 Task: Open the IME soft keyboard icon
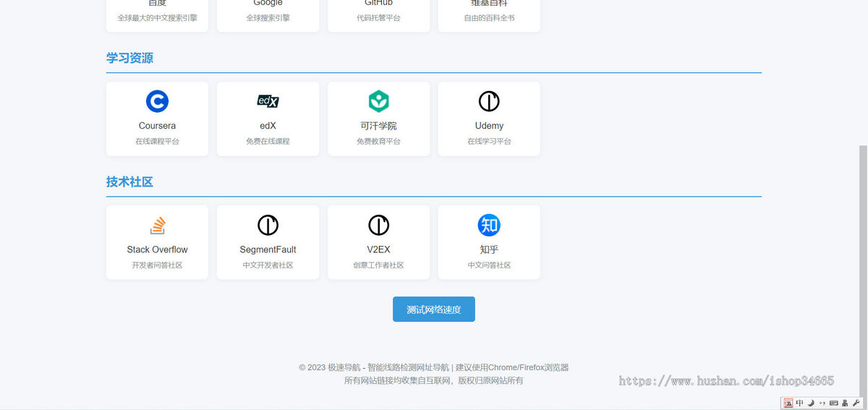tap(833, 403)
